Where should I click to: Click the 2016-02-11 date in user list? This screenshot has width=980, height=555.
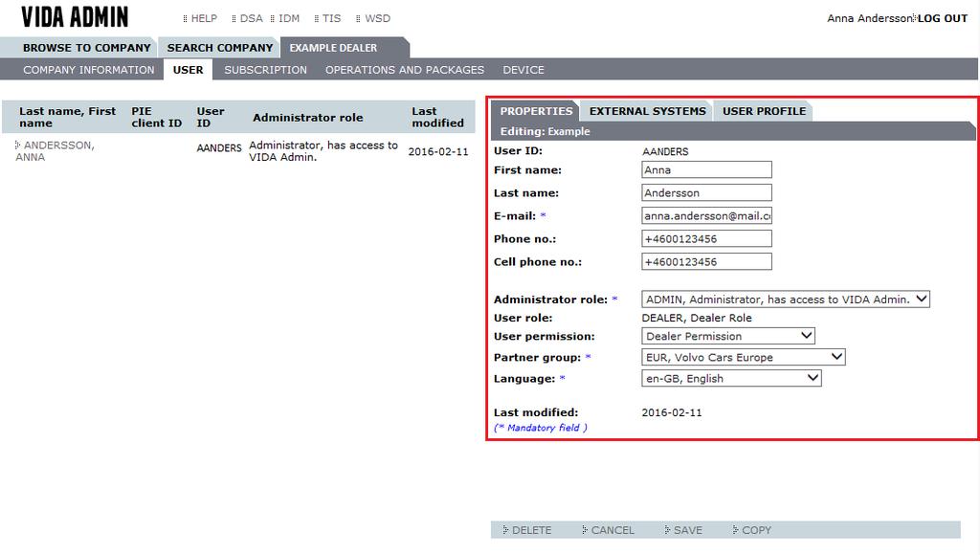click(438, 151)
